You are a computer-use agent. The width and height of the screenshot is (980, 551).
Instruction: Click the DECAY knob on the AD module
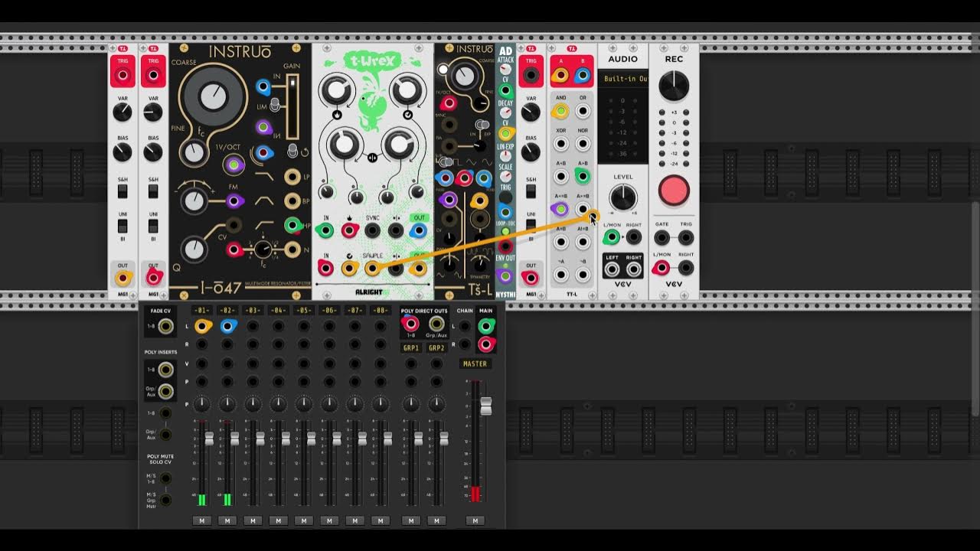click(x=505, y=113)
